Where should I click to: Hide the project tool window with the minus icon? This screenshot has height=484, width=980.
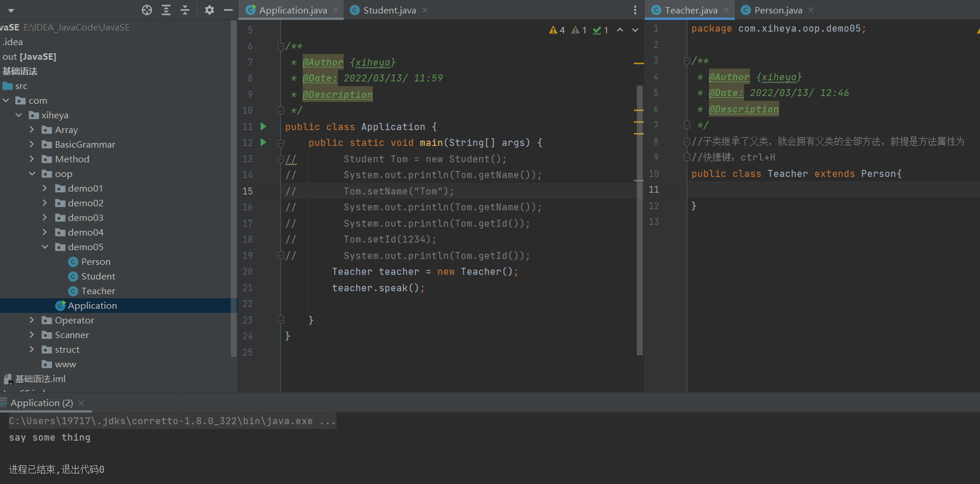(228, 10)
